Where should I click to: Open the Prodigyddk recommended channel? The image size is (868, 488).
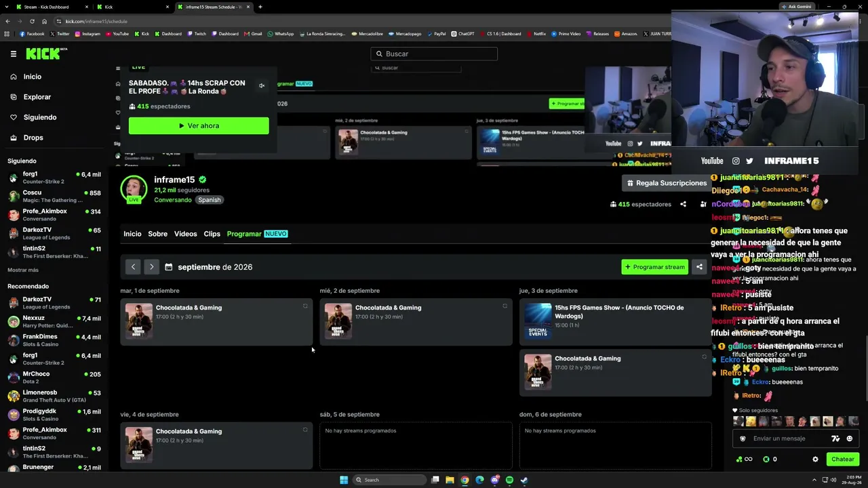(x=54, y=415)
